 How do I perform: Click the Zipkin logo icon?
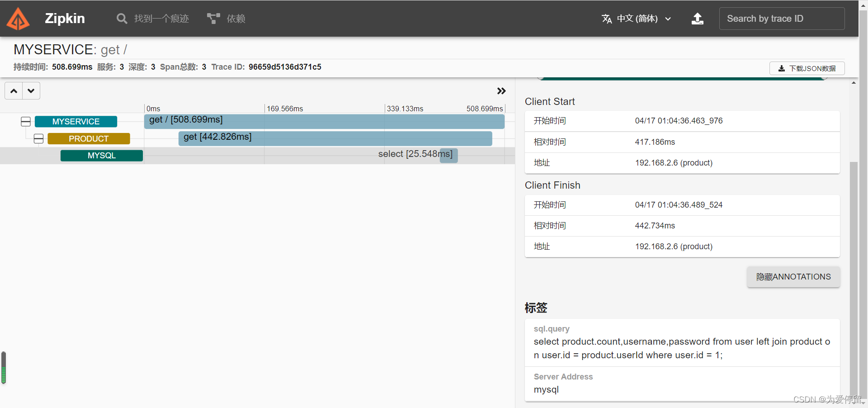18,19
